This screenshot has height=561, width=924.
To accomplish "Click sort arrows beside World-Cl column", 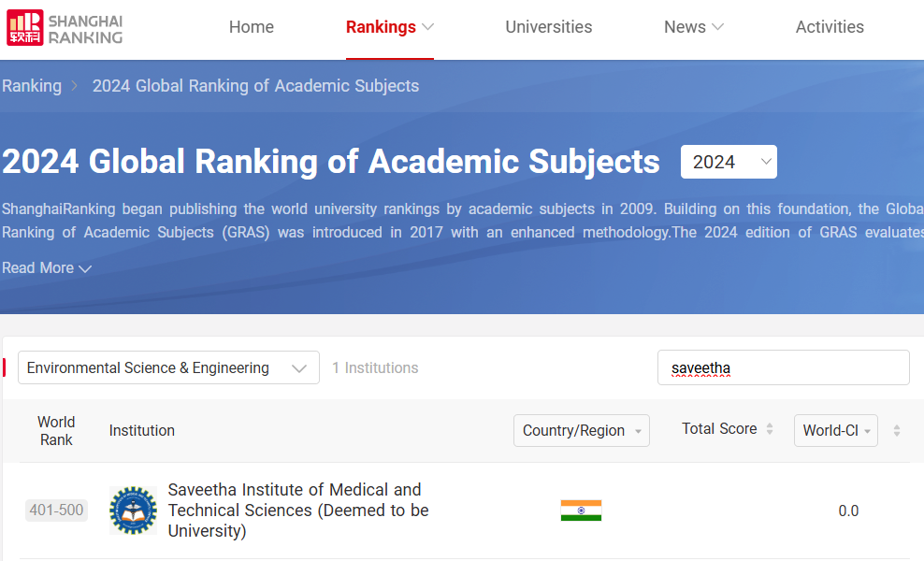I will click(897, 431).
